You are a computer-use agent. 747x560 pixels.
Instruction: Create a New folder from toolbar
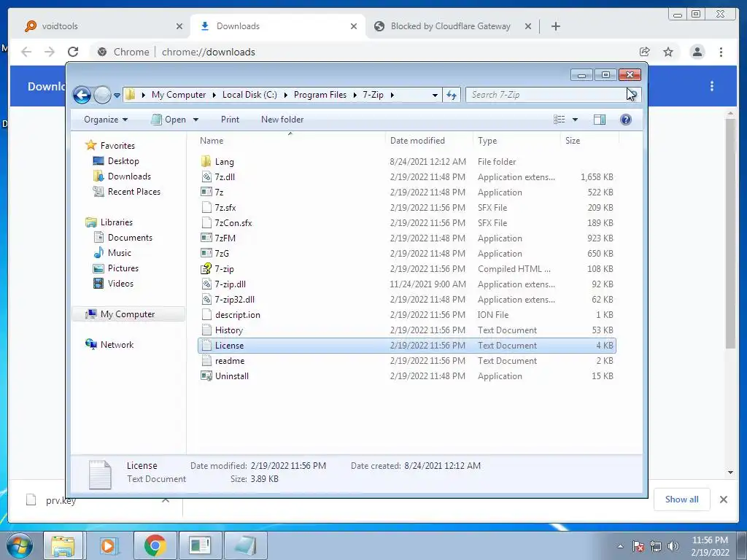coord(282,120)
